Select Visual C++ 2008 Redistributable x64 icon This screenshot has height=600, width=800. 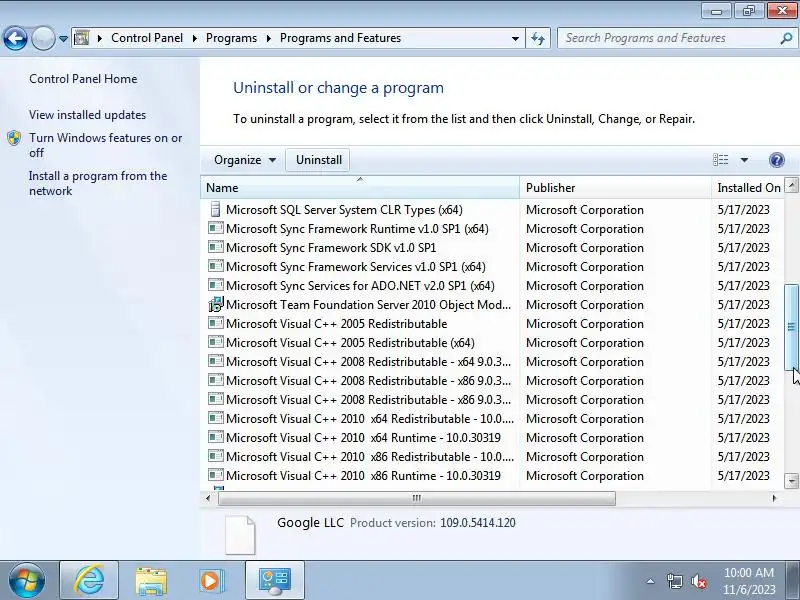pos(216,361)
